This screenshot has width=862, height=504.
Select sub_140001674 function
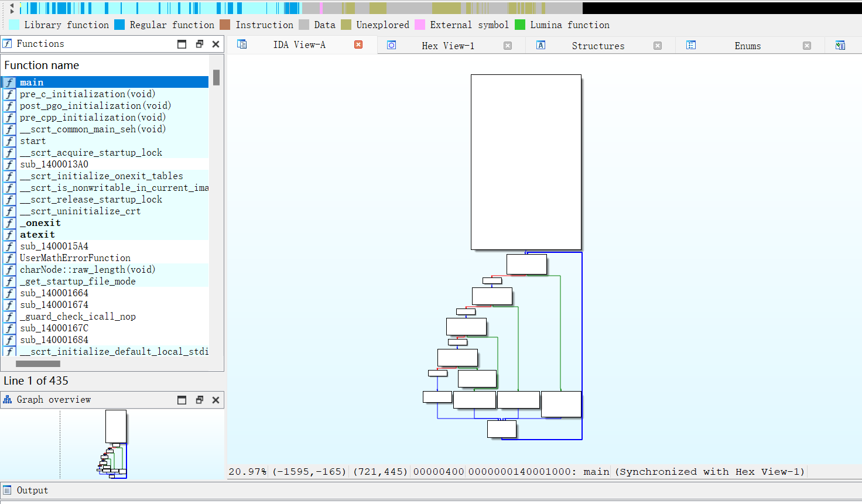click(x=105, y=304)
